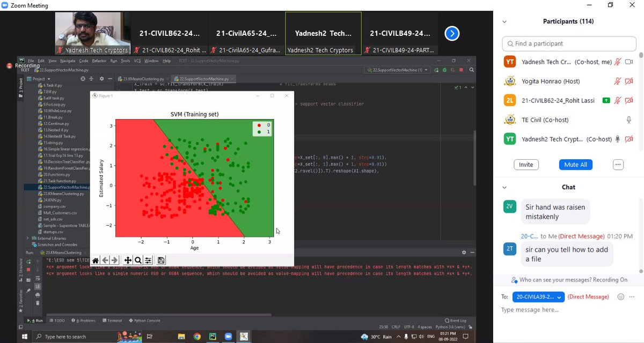Click the Mute All button
This screenshot has height=343, width=644.
[575, 165]
